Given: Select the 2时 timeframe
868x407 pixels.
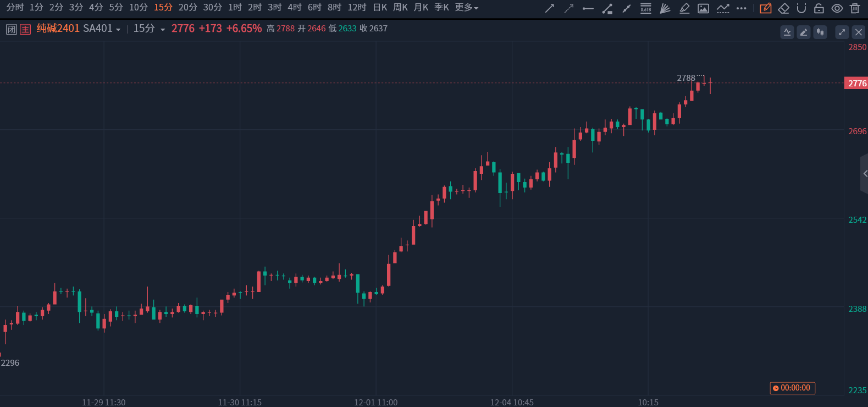Looking at the screenshot, I should pyautogui.click(x=255, y=8).
